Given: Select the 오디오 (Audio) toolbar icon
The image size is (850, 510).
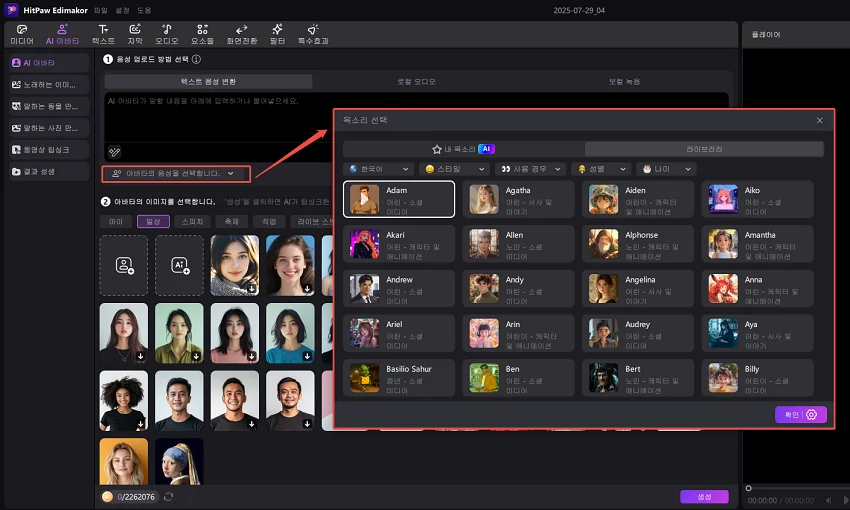Looking at the screenshot, I should point(168,34).
